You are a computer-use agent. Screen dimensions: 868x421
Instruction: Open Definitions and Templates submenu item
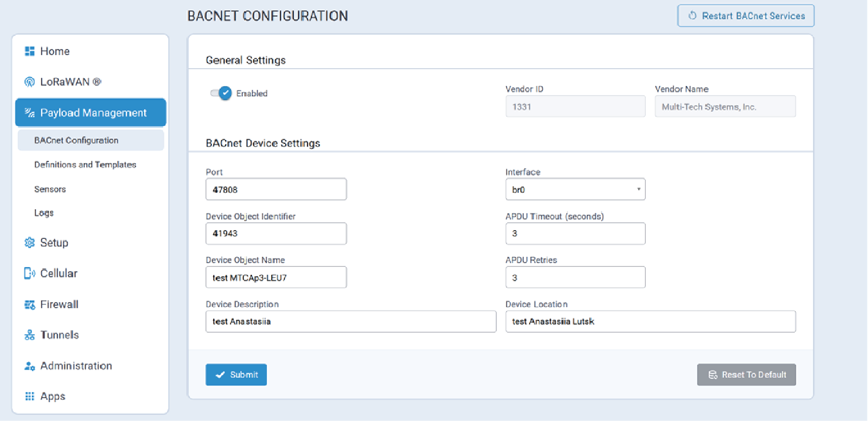(85, 165)
